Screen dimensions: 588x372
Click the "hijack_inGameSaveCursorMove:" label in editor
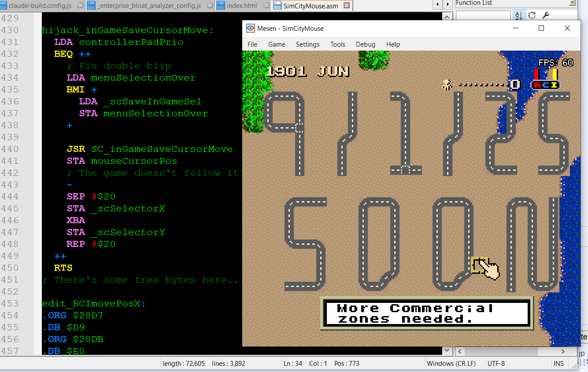click(x=128, y=30)
